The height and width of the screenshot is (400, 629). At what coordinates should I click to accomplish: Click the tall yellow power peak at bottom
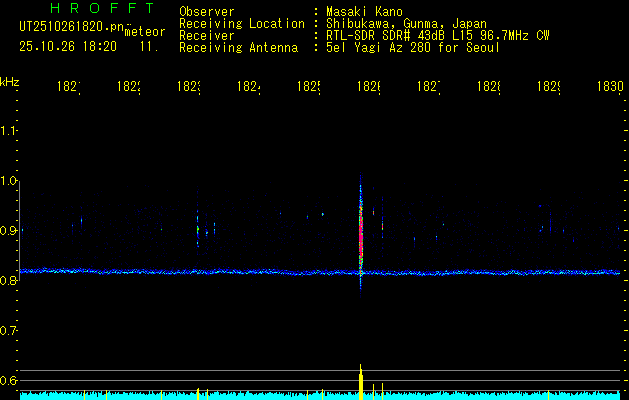pyautogui.click(x=360, y=380)
